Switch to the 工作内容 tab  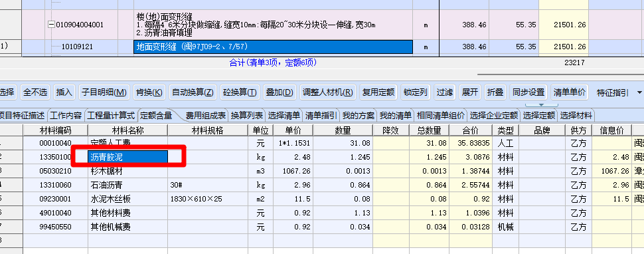point(66,116)
